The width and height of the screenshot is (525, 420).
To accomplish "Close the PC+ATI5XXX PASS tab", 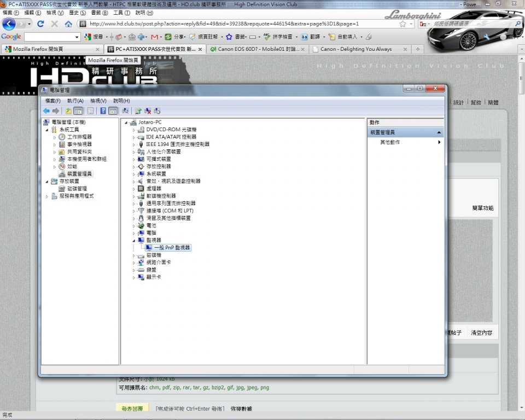I will (200, 49).
